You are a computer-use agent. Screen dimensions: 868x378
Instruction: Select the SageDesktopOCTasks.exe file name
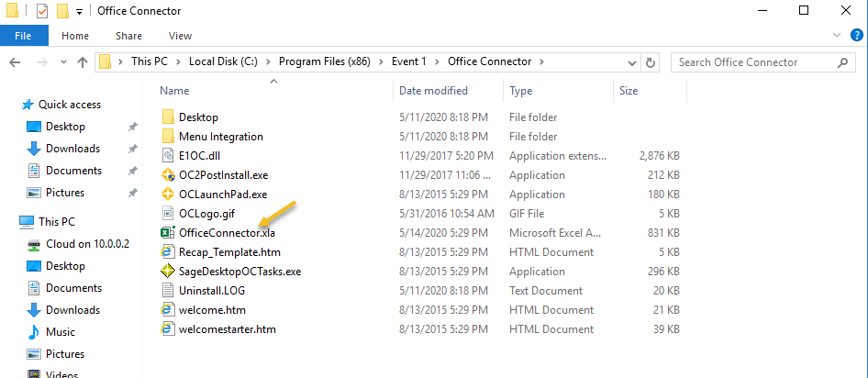click(x=239, y=272)
